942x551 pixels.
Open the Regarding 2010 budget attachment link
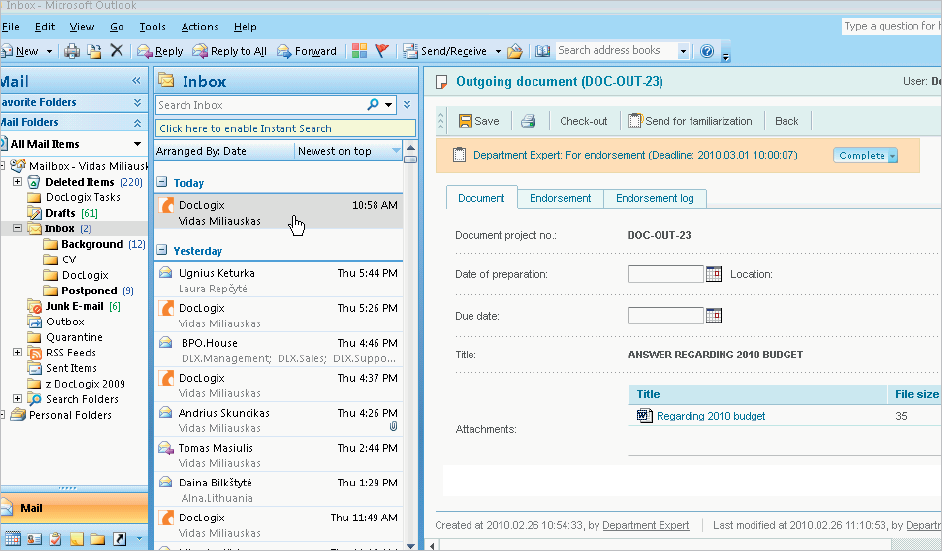[x=711, y=416]
